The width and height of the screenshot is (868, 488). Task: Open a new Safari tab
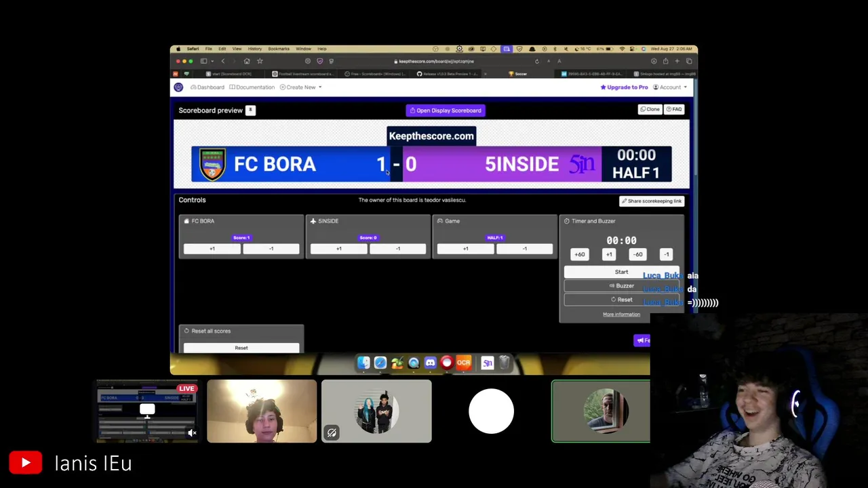(x=677, y=61)
